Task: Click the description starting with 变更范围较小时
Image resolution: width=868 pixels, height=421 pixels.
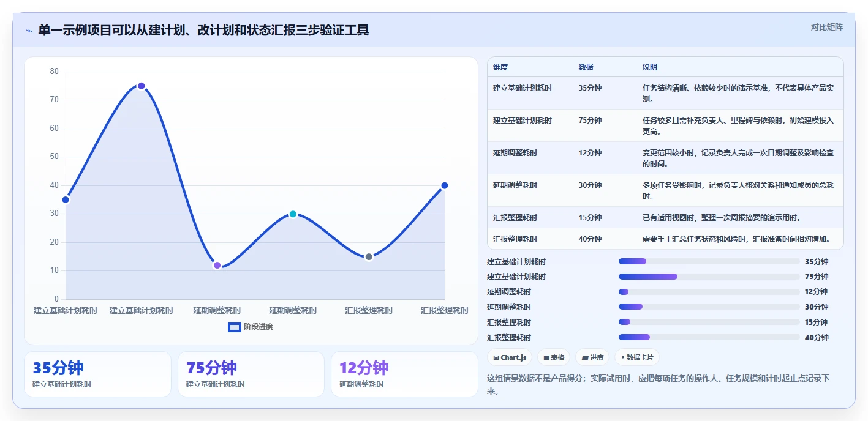Action: (x=738, y=158)
